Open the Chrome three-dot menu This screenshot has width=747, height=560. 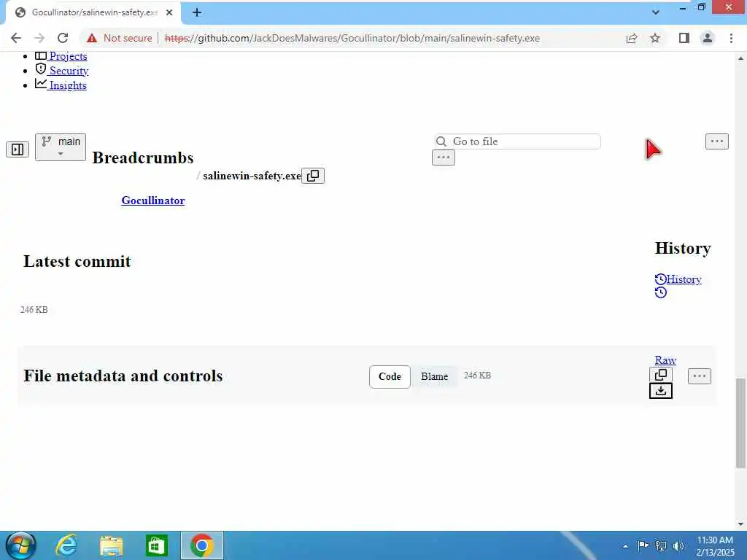[x=731, y=38]
